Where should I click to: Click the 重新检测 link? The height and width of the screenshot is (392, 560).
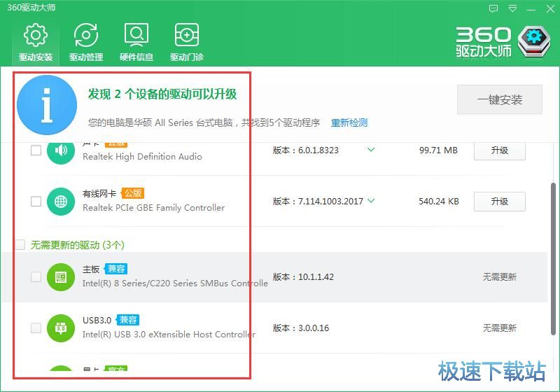point(349,122)
